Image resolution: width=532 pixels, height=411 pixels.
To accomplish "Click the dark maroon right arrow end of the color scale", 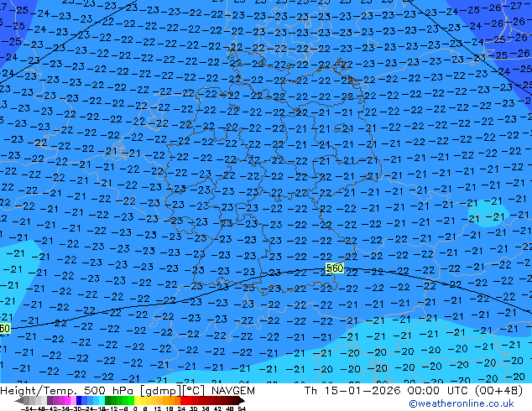I will [242, 400].
